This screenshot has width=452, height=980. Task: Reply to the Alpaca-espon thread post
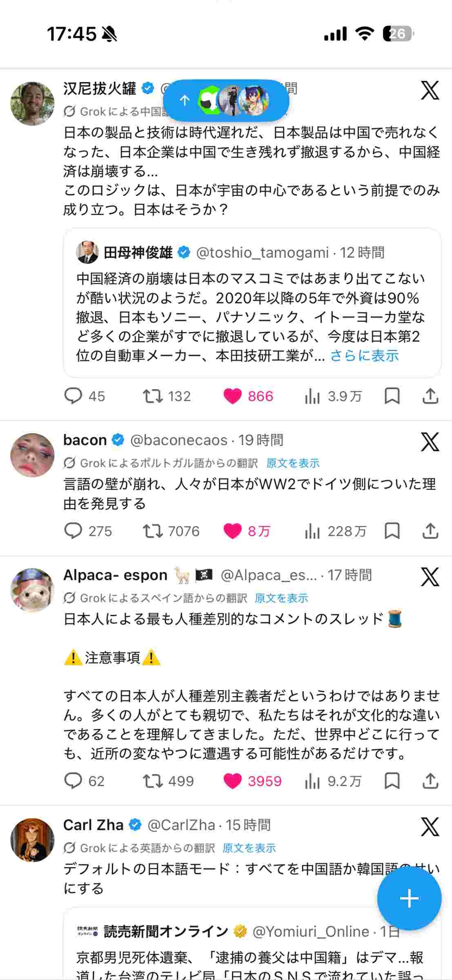coord(73,781)
